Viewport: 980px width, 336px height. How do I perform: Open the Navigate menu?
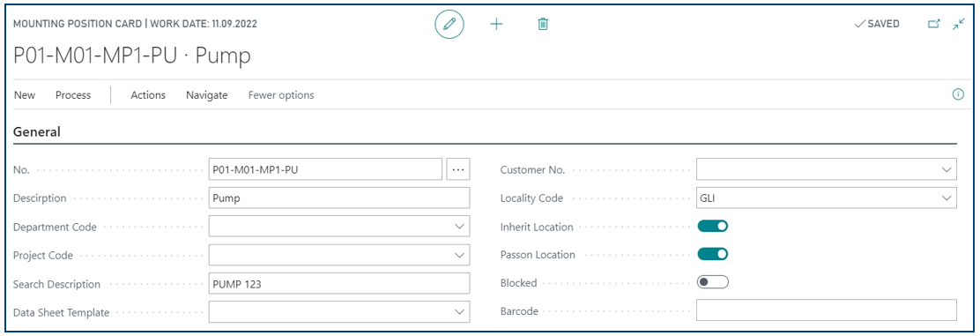207,95
